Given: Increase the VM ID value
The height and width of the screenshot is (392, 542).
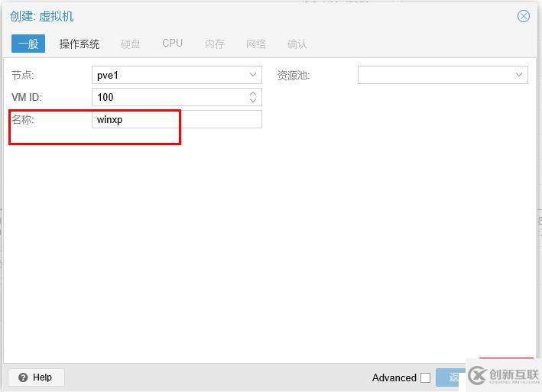Looking at the screenshot, I should click(253, 93).
